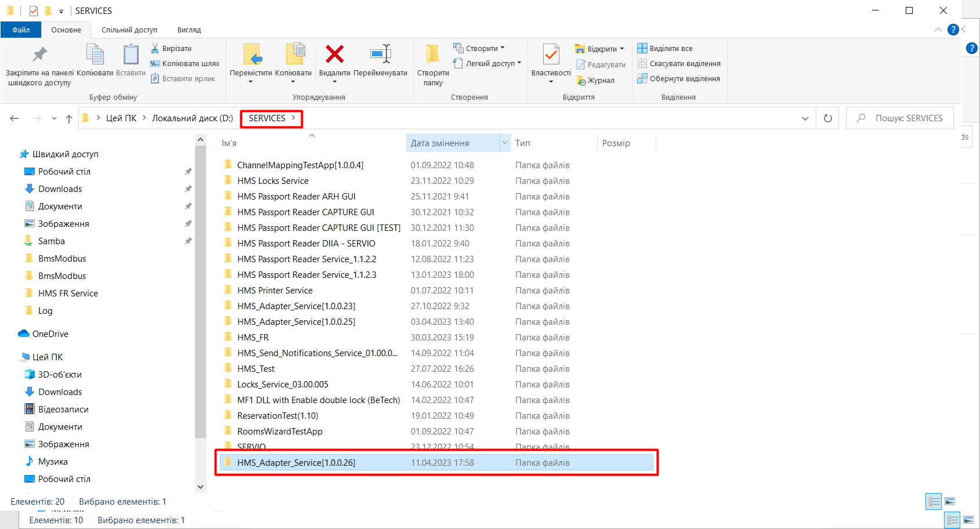Open Properties (Властивості) in the ribbon
Image resolution: width=980 pixels, height=529 pixels.
(551, 55)
